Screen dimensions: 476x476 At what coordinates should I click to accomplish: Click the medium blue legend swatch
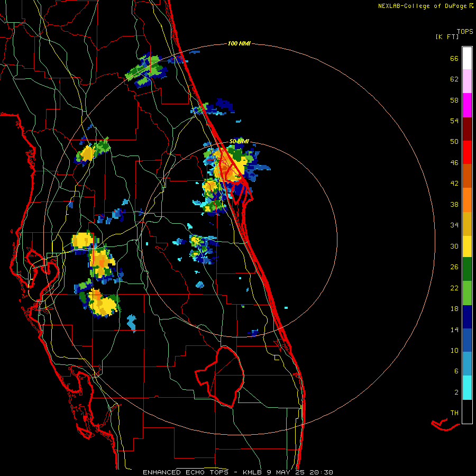click(467, 340)
